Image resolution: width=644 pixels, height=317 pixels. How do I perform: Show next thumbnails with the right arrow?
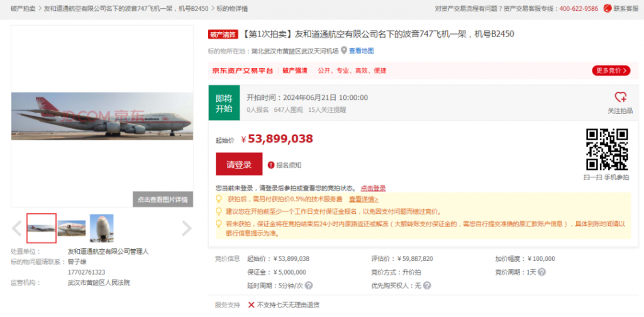click(x=186, y=228)
